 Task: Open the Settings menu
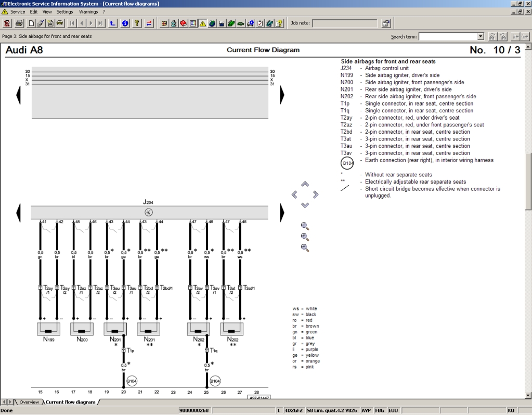click(65, 12)
